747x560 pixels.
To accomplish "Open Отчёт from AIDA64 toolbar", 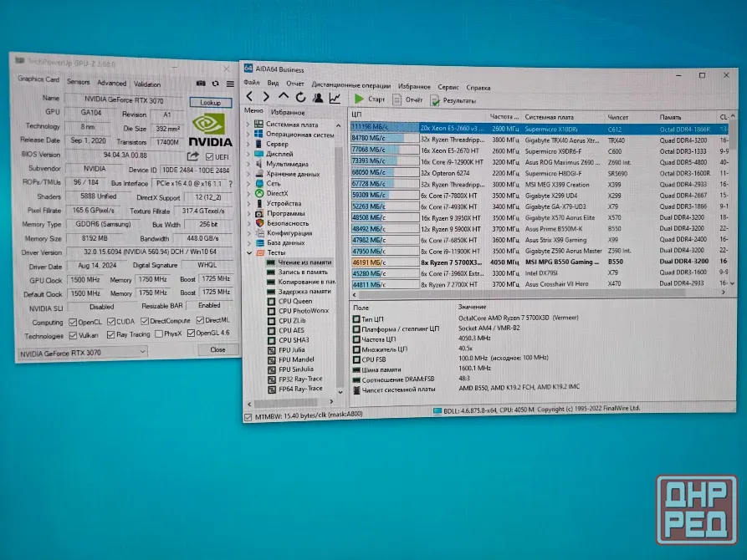I will point(408,99).
